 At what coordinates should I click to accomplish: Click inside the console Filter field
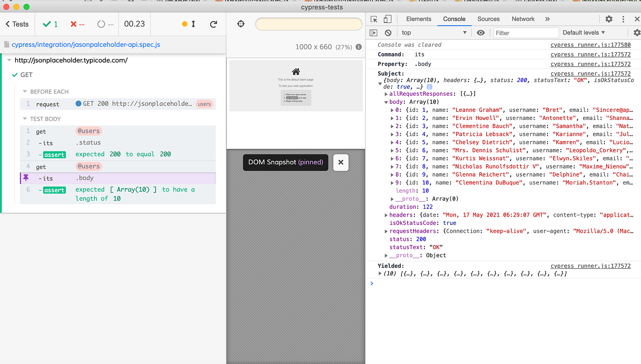pos(526,33)
